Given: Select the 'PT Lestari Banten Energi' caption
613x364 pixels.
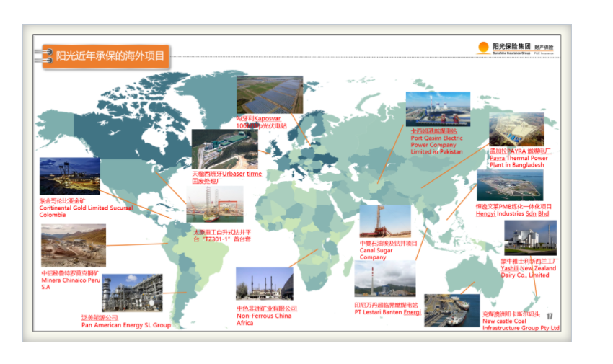Looking at the screenshot, I should pos(387,312).
